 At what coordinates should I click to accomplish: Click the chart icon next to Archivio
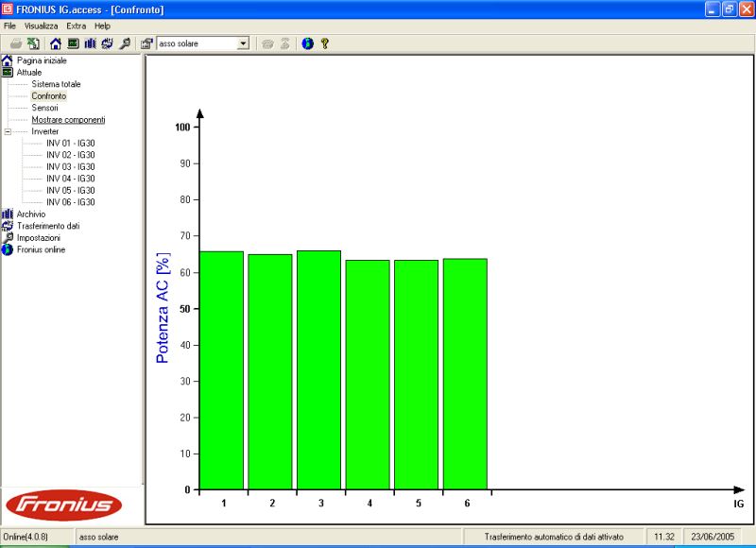8,214
